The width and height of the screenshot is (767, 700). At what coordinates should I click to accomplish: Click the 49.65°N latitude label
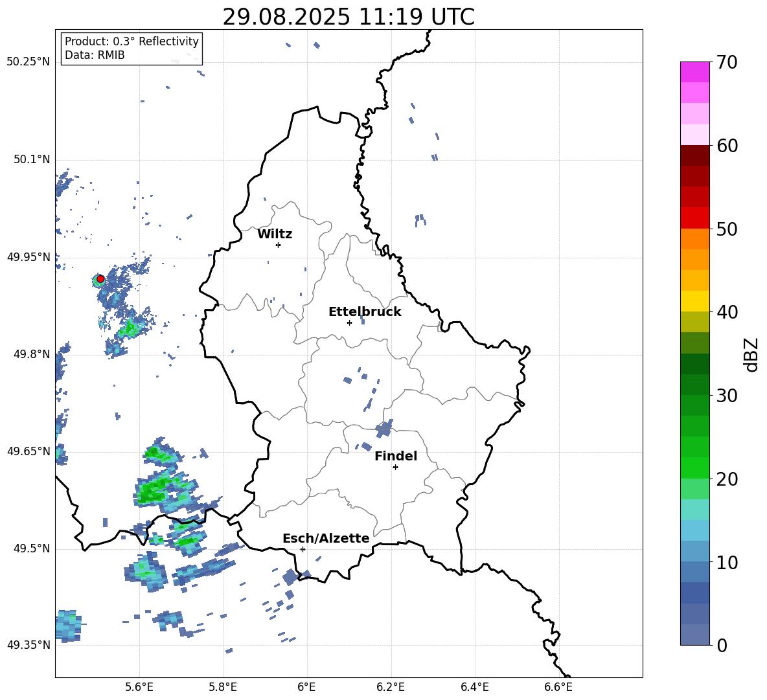29,451
